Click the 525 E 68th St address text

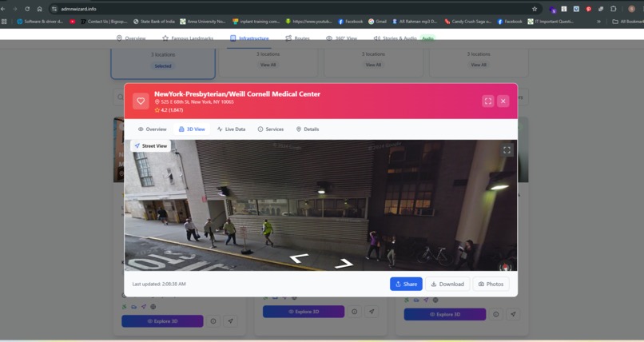(x=197, y=101)
